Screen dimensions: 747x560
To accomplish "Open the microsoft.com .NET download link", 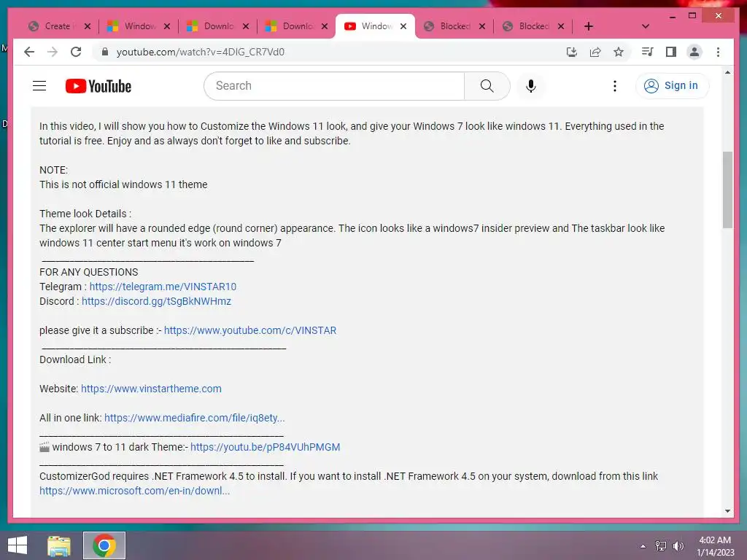I will pos(134,491).
